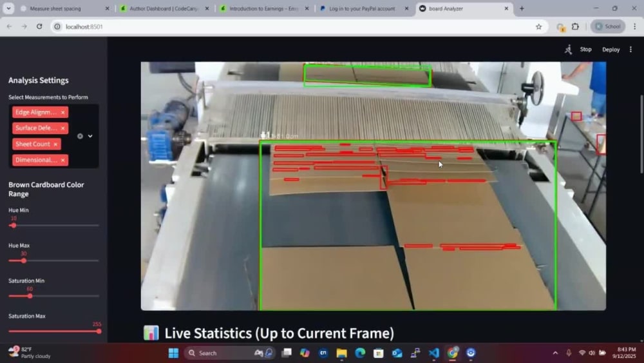644x363 pixels.
Task: Open Visual Studio Code from taskbar
Action: [434, 353]
